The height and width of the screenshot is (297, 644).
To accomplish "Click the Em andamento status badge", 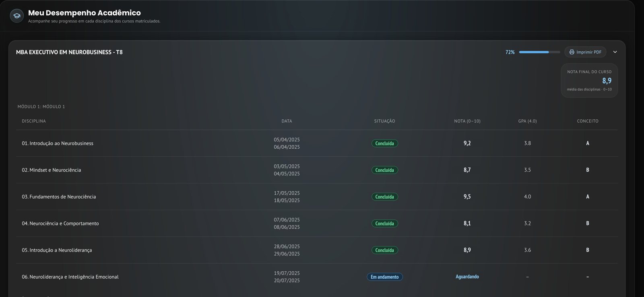I will [385, 277].
